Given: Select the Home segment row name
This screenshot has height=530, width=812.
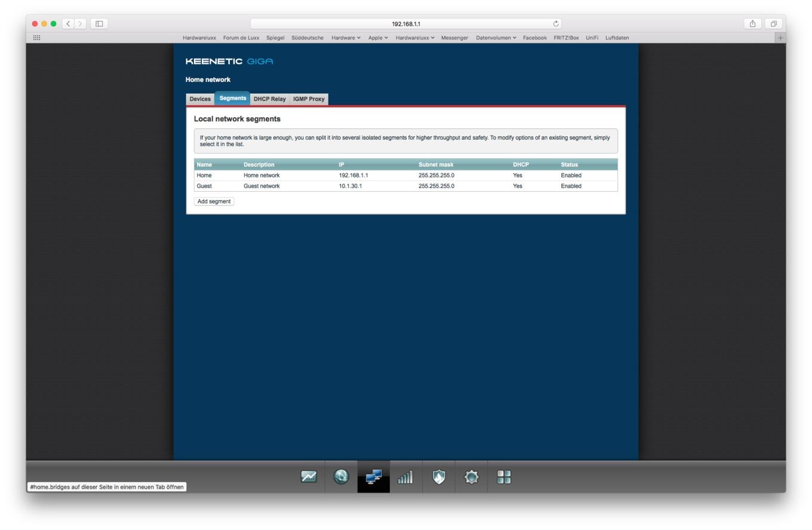Looking at the screenshot, I should click(204, 176).
